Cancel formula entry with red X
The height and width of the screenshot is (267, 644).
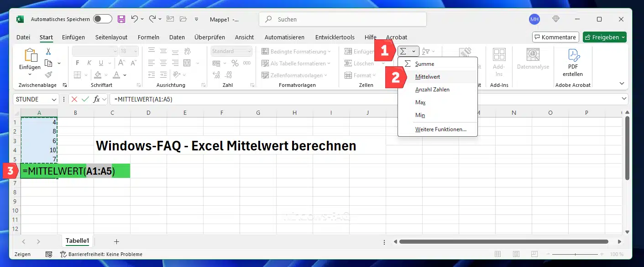point(74,99)
